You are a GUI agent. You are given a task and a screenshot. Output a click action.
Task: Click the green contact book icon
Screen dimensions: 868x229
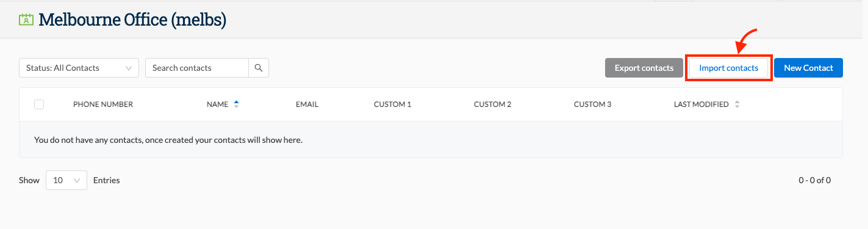coord(26,20)
